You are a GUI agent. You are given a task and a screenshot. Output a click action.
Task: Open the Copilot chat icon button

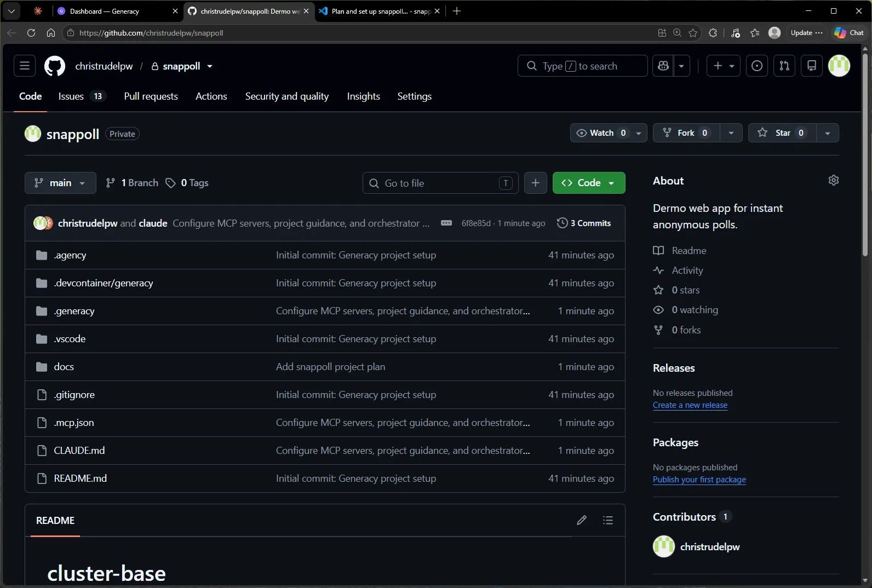click(x=663, y=66)
